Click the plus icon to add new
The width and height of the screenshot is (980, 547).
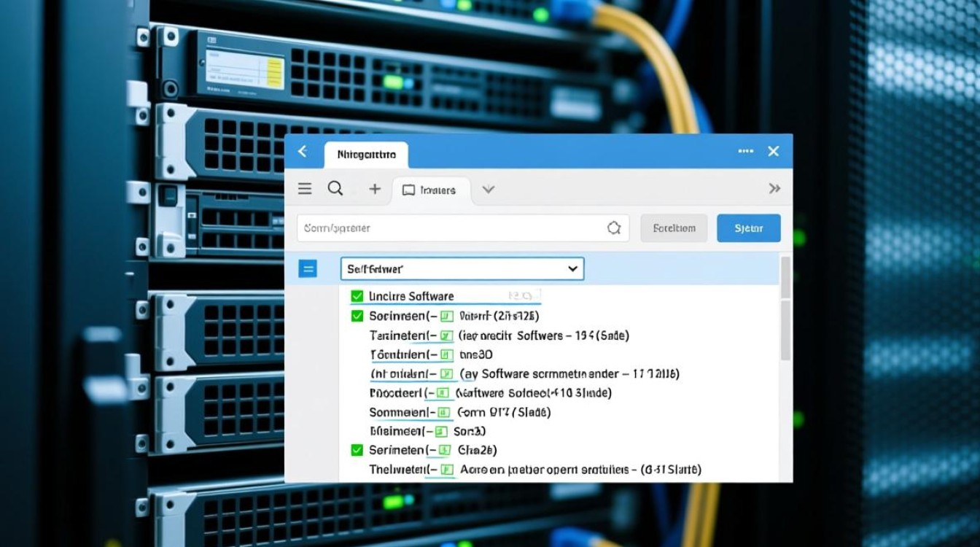pyautogui.click(x=375, y=190)
